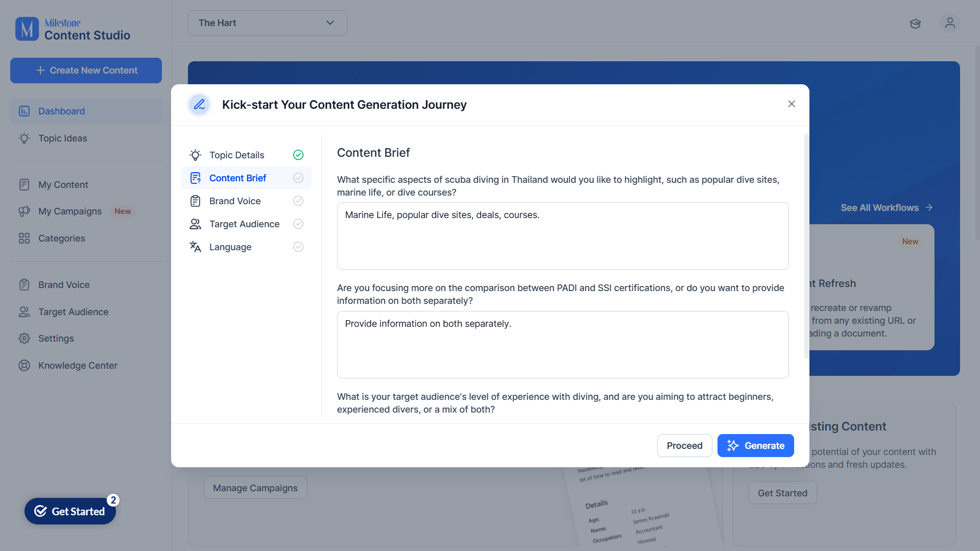Open the user profile avatar icon
This screenshot has height=551, width=980.
(x=950, y=23)
